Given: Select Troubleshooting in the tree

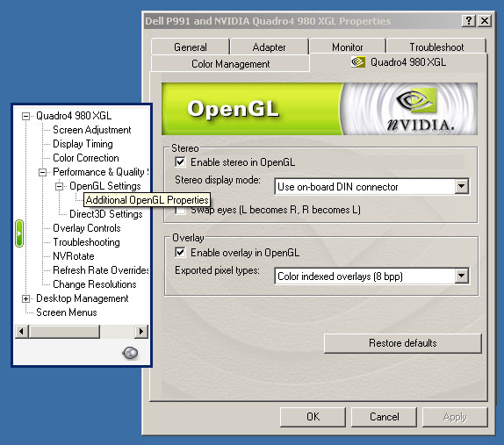Looking at the screenshot, I should tap(86, 242).
